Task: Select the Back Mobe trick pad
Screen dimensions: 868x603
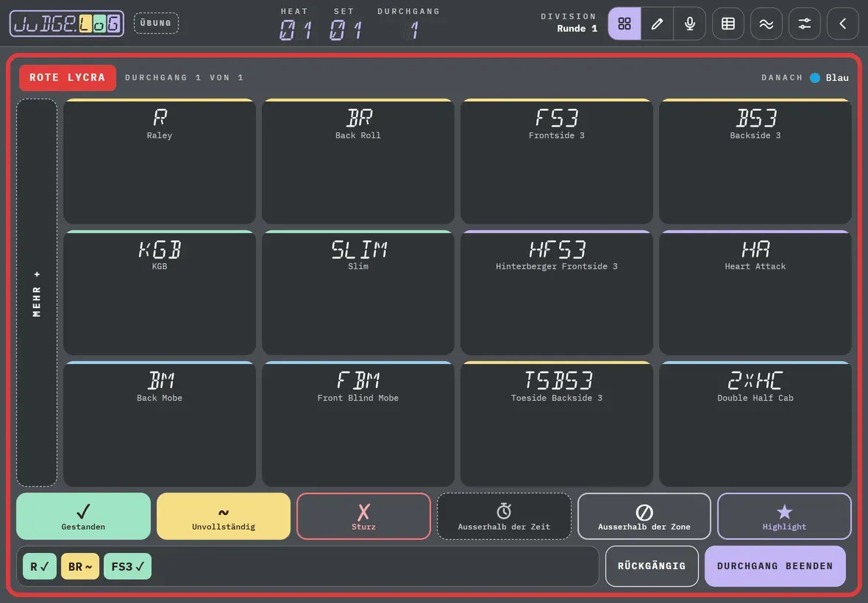Action: click(160, 424)
